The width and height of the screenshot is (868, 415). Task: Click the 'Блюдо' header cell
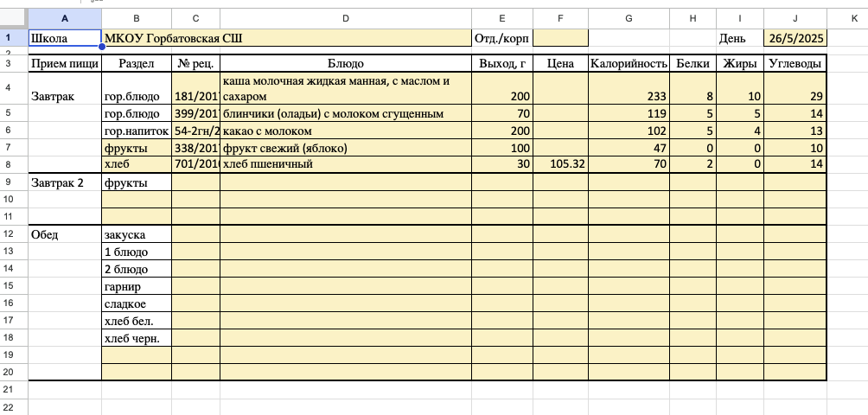click(346, 63)
